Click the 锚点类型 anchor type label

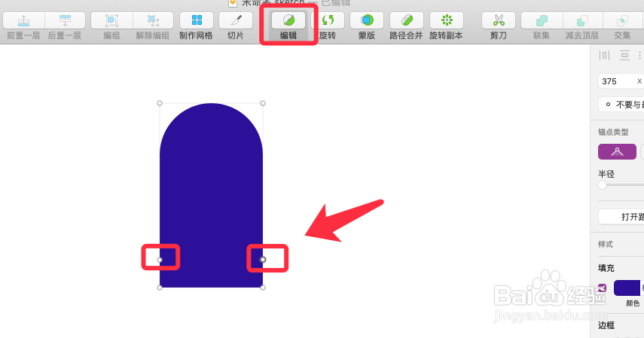(x=613, y=132)
